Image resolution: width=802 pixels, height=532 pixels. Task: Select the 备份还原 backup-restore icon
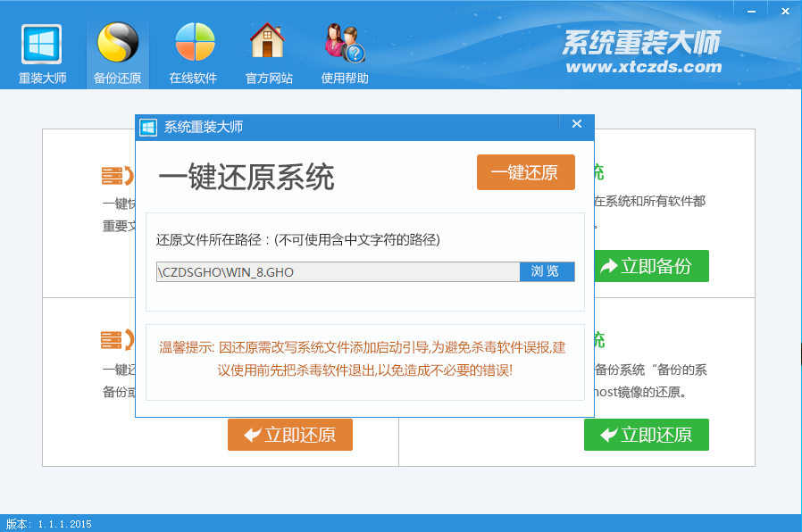117,45
